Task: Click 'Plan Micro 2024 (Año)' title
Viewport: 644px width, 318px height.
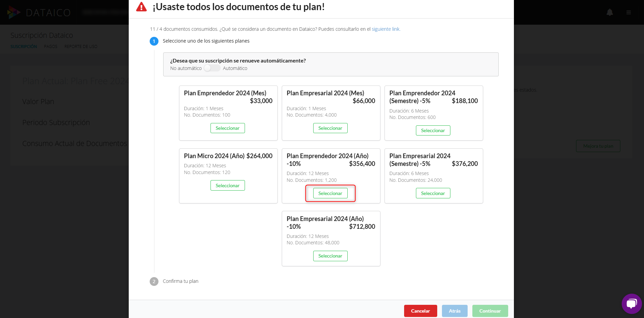Action: pos(214,156)
